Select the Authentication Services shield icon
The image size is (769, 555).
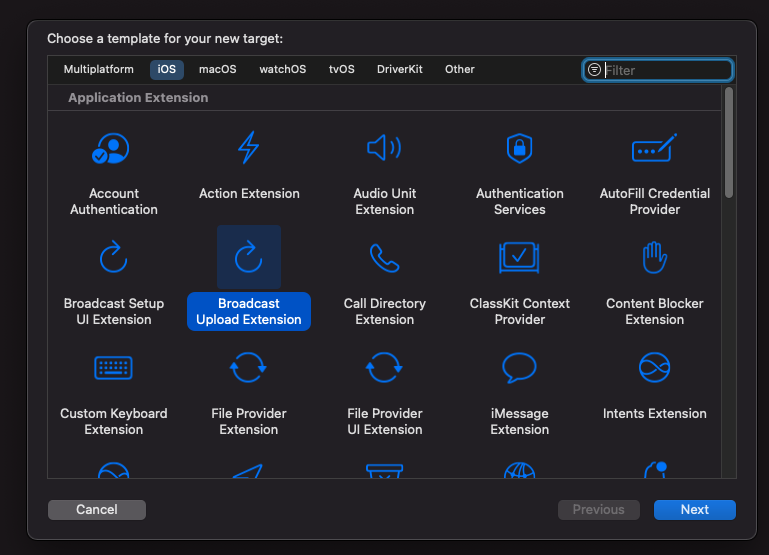click(519, 148)
